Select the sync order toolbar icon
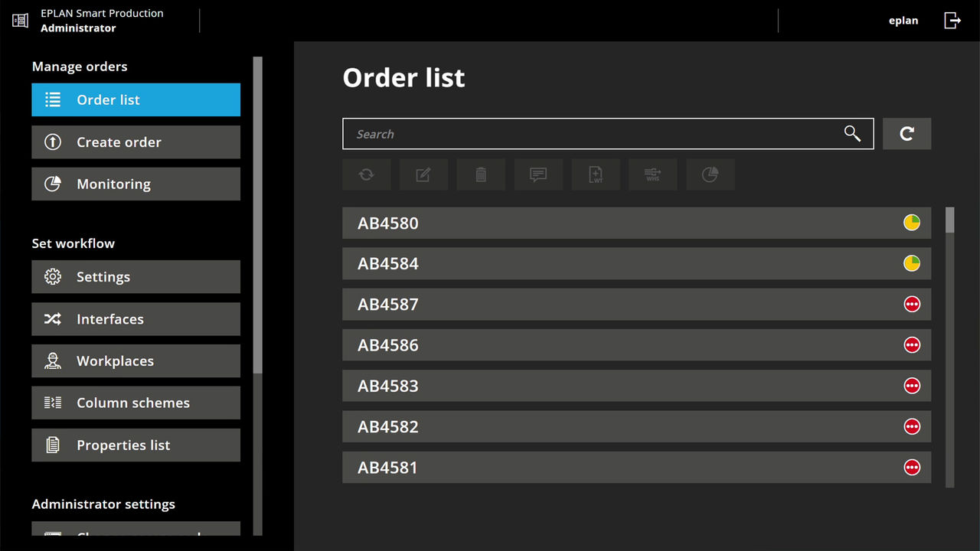This screenshot has width=980, height=551. (366, 174)
